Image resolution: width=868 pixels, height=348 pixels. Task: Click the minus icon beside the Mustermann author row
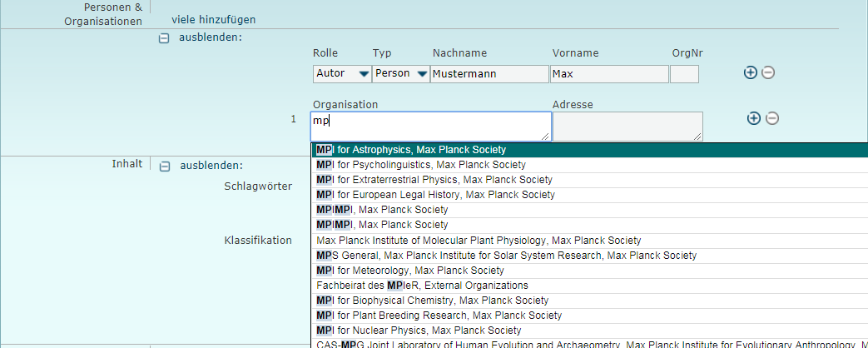[768, 72]
